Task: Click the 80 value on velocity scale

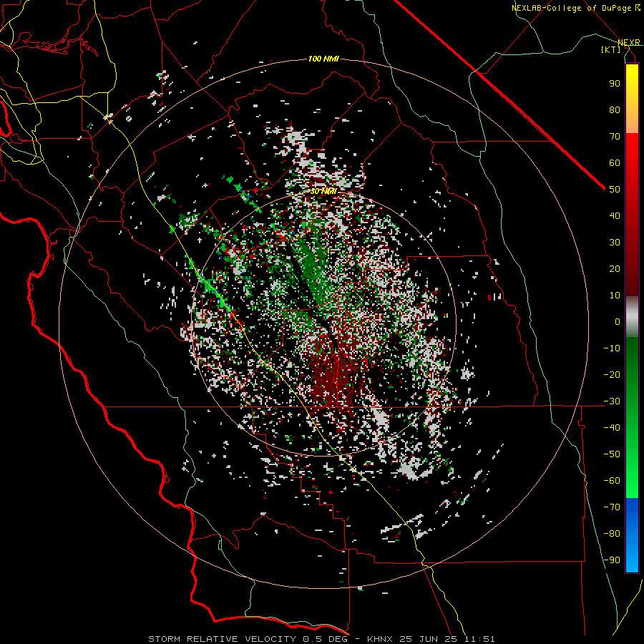Action: click(615, 110)
